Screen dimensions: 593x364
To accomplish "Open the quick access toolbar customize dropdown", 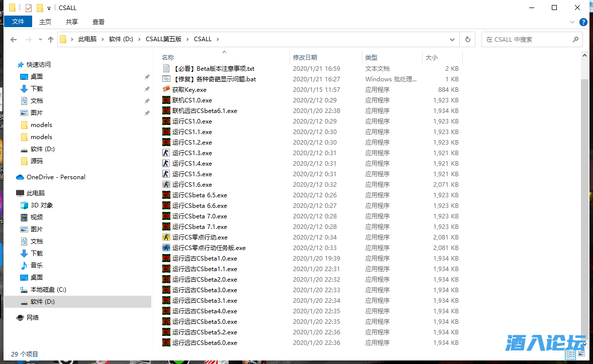I will [x=49, y=8].
